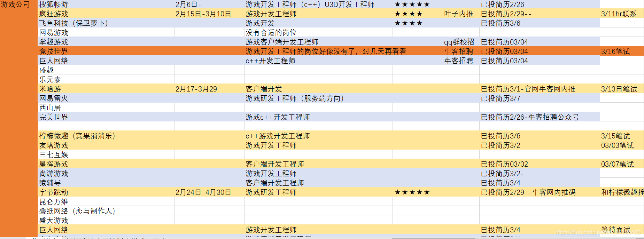The image size is (644, 239).
Task: Click the "2月6日-" date cell
Action: pyautogui.click(x=209, y=4)
